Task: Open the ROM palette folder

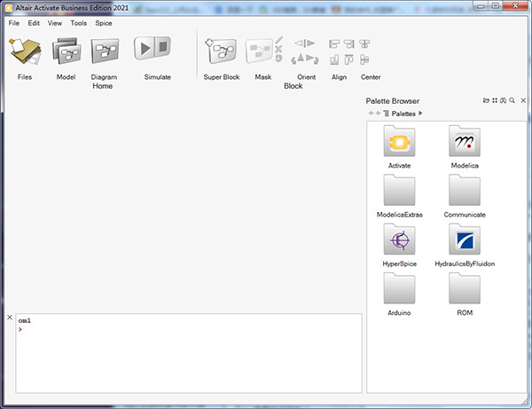Action: pyautogui.click(x=465, y=288)
